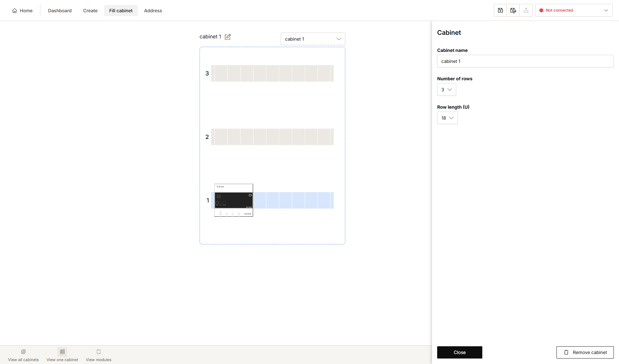619x364 pixels.
Task: Open the View modules view
Action: [99, 355]
